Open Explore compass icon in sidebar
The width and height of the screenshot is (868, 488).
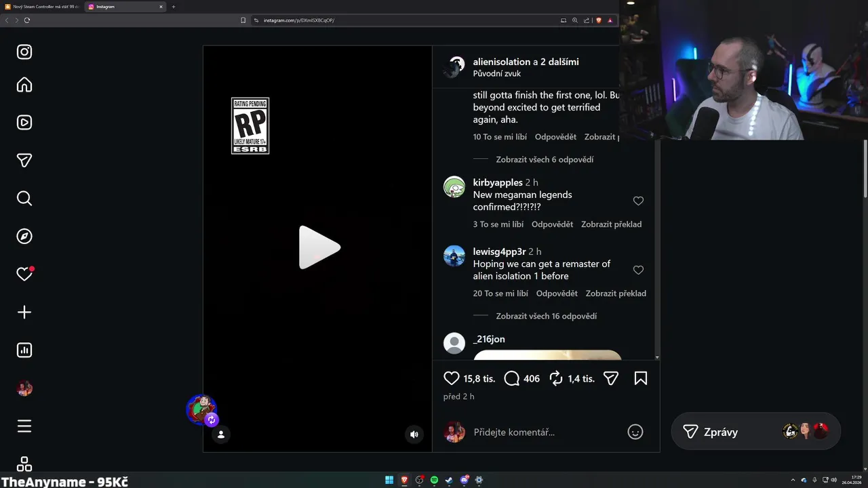point(24,237)
